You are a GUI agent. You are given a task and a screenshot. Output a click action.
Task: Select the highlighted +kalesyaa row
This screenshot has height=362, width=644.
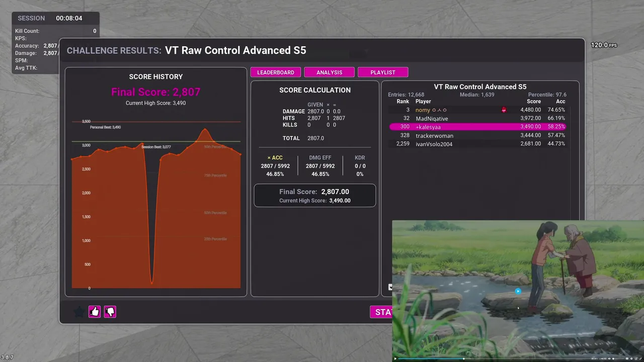[478, 127]
